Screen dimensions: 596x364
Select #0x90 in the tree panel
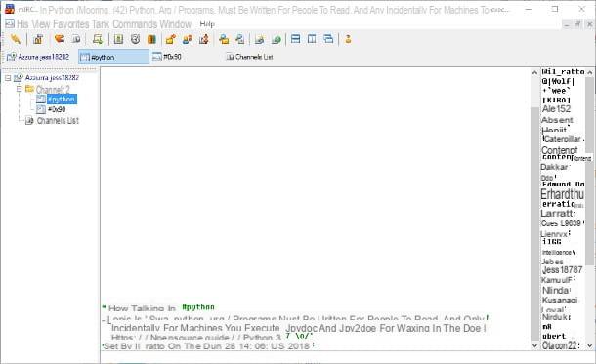[57, 109]
